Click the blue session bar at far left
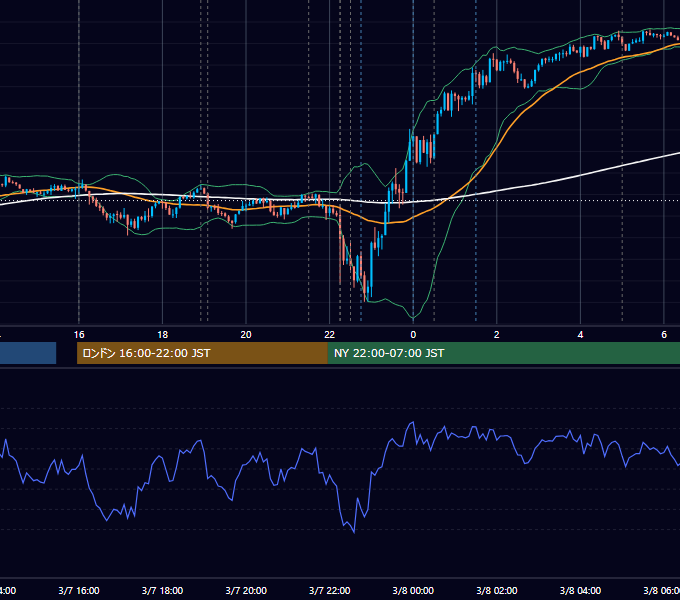Viewport: 680px width, 600px height. [x=28, y=353]
